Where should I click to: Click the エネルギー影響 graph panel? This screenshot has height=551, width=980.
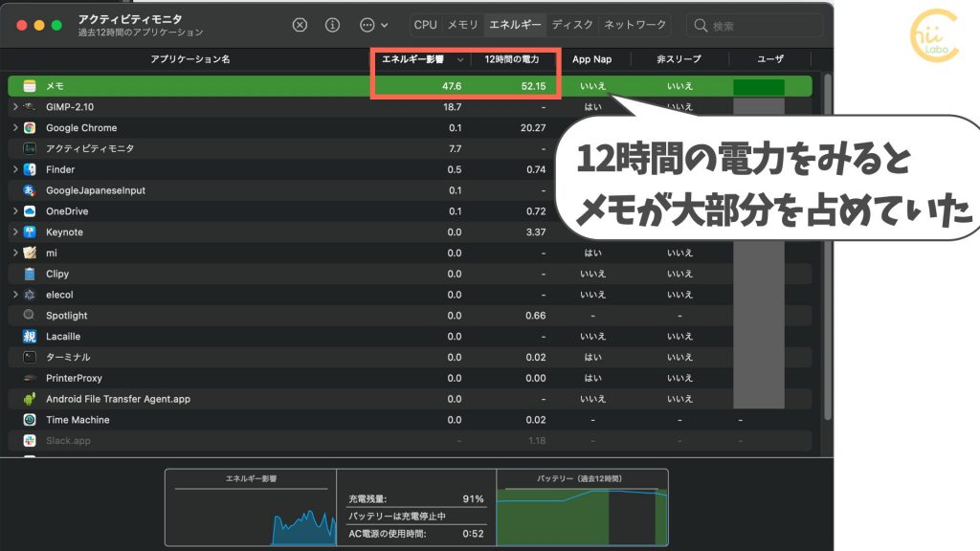coord(251,507)
